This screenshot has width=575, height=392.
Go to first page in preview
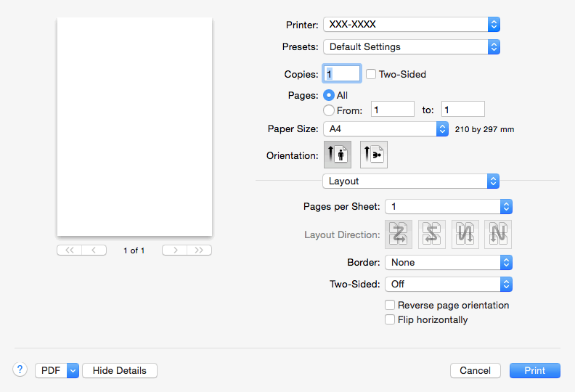pyautogui.click(x=69, y=250)
